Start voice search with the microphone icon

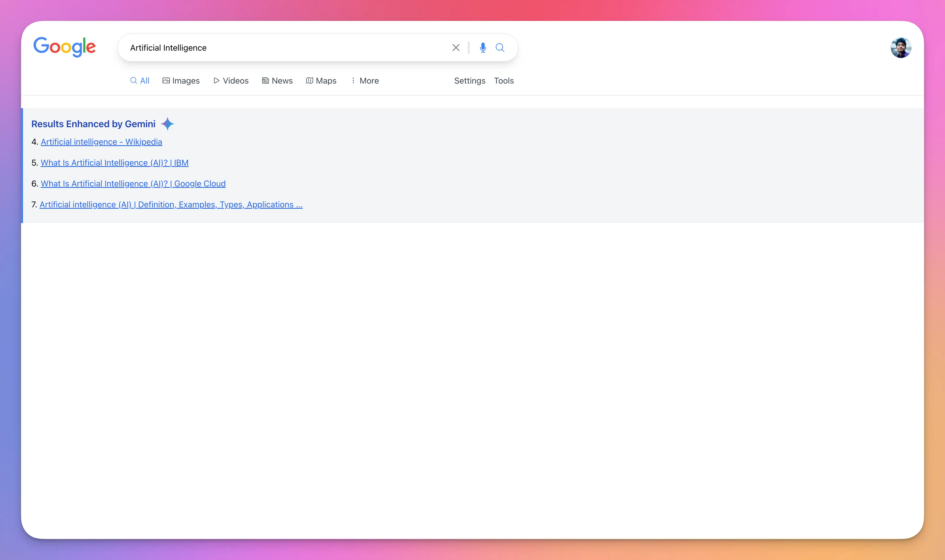click(482, 48)
